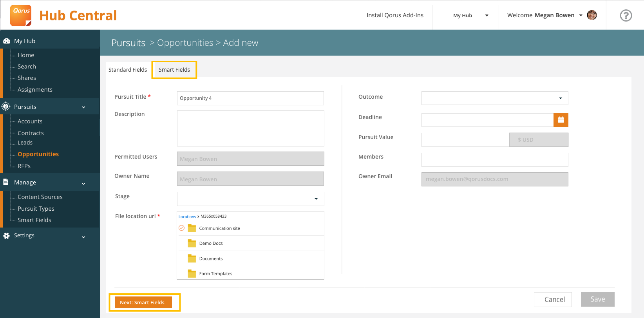Expand the Settings sidebar section
Screen dimensions: 644x318
pyautogui.click(x=83, y=237)
